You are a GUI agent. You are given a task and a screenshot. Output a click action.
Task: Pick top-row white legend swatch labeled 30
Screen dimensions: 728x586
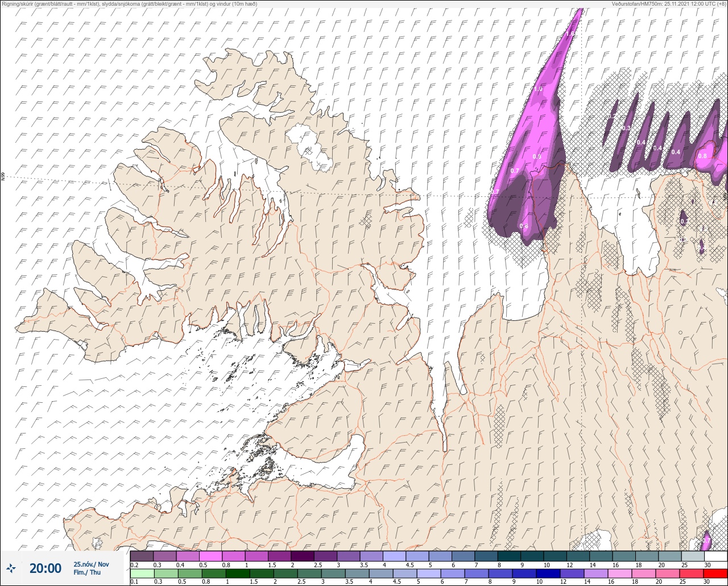715,556
